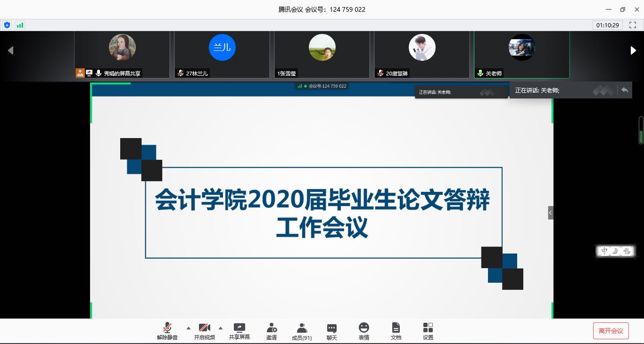Image resolution: width=644 pixels, height=344 pixels.
Task: Check connection via network signal icon
Action: tap(20, 25)
